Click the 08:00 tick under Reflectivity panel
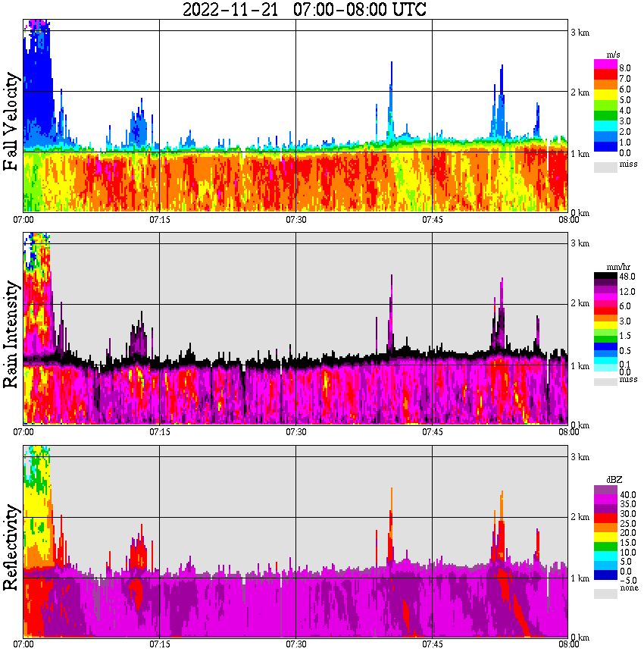Viewport: 644px width, 658px height. [x=569, y=644]
